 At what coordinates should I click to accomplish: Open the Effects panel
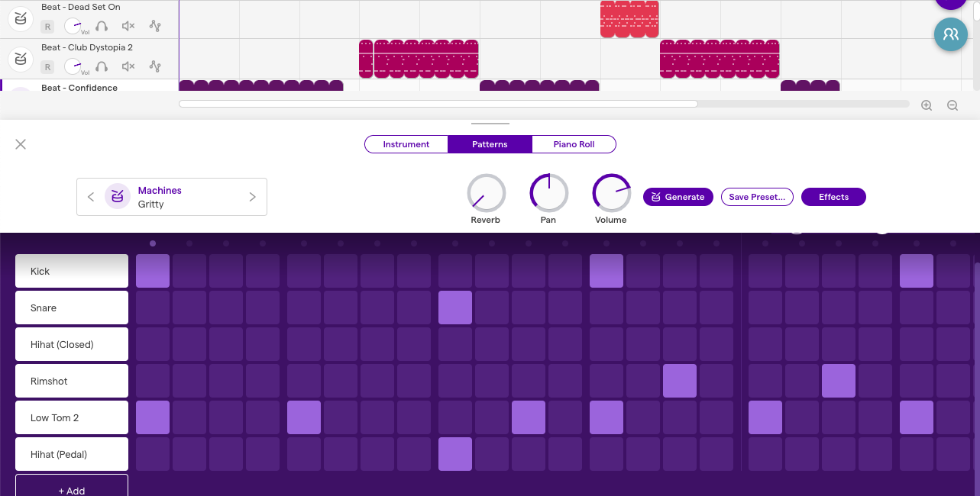[833, 197]
